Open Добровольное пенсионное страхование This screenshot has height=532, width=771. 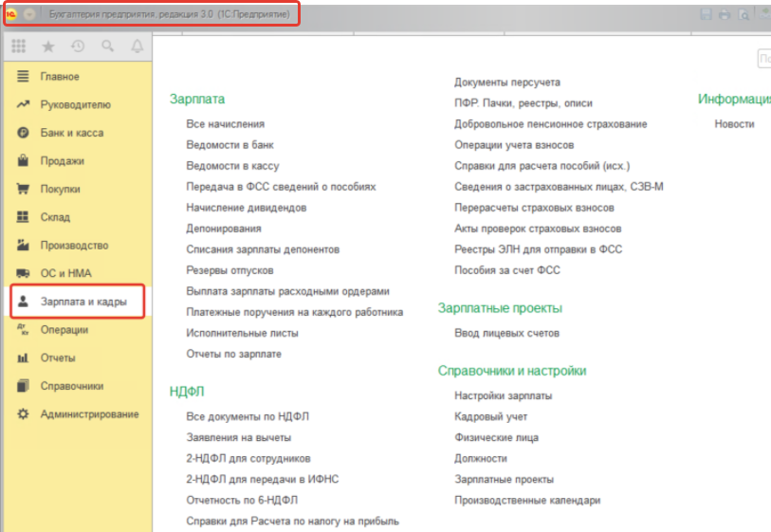551,124
